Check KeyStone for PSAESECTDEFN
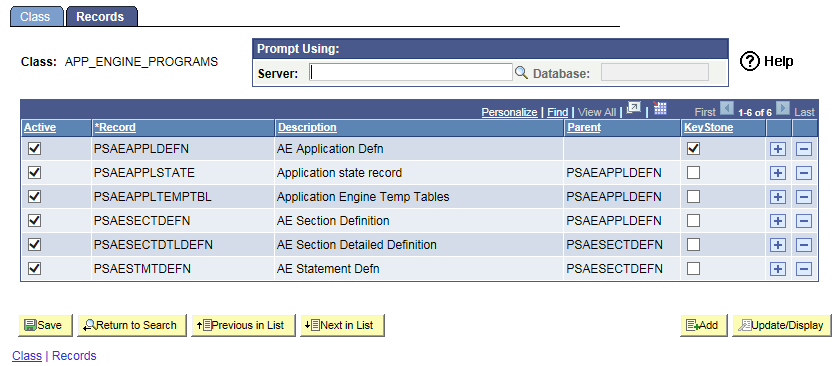 693,221
